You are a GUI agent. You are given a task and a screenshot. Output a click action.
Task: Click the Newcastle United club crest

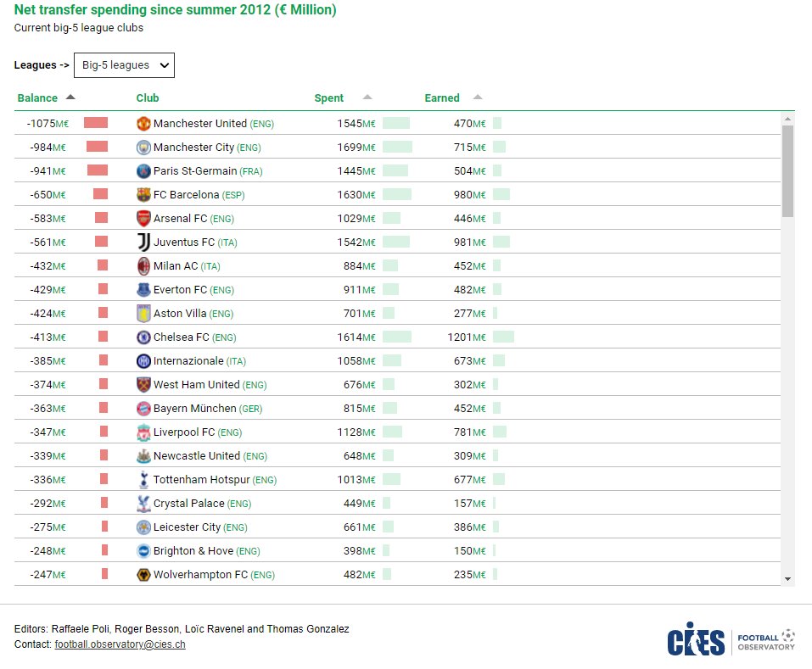pyautogui.click(x=143, y=456)
